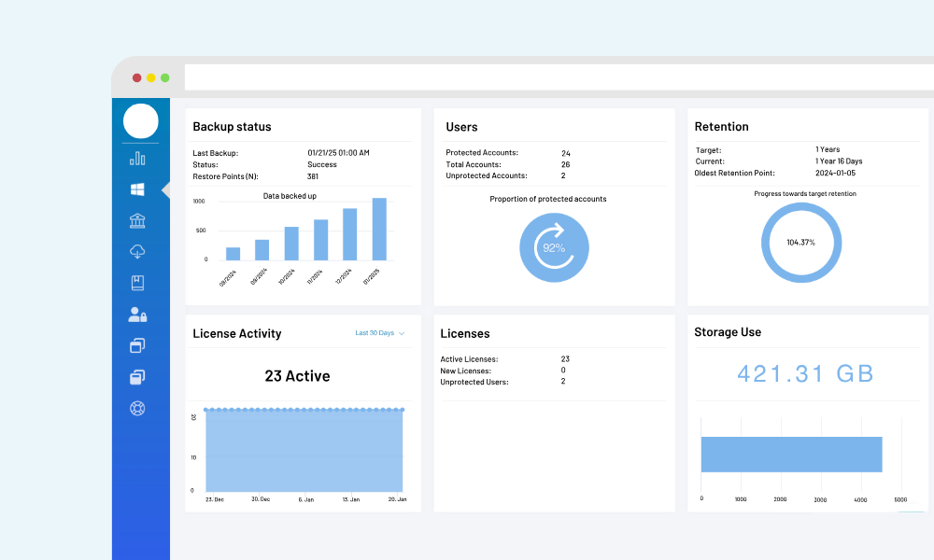
Task: Open the lifebuoy support icon
Action: (137, 408)
